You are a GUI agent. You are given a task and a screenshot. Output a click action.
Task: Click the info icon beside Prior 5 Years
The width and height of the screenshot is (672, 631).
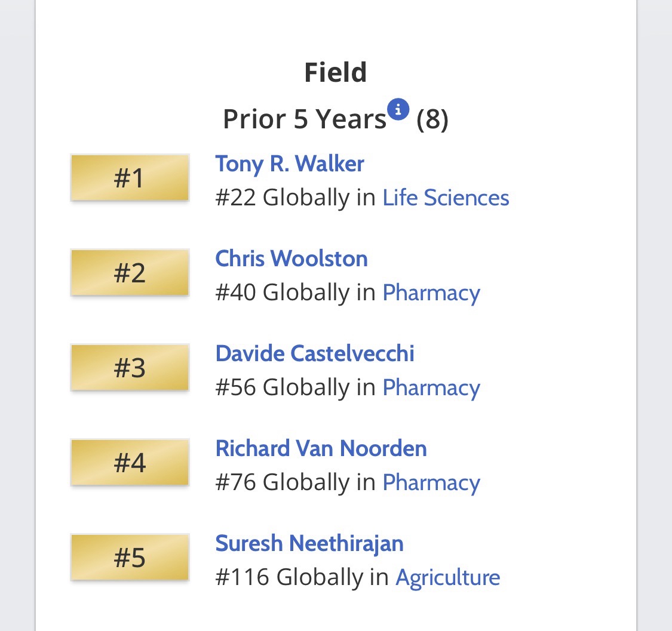click(x=398, y=110)
